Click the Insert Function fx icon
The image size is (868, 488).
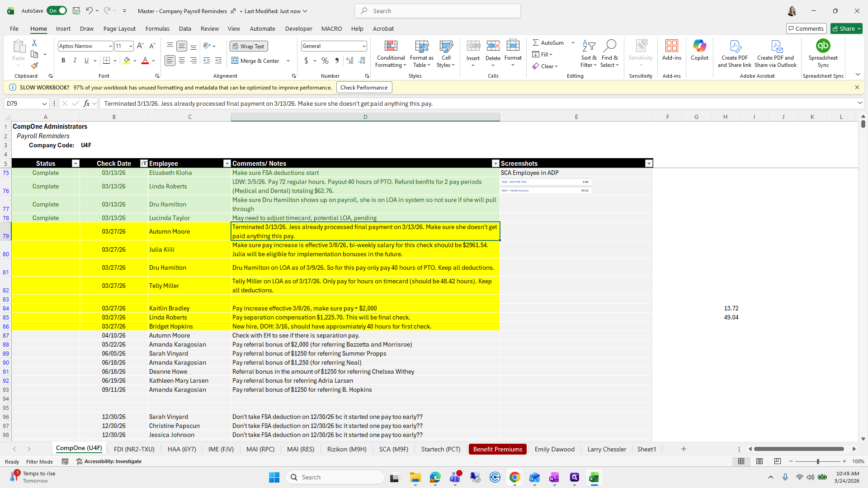tap(86, 103)
